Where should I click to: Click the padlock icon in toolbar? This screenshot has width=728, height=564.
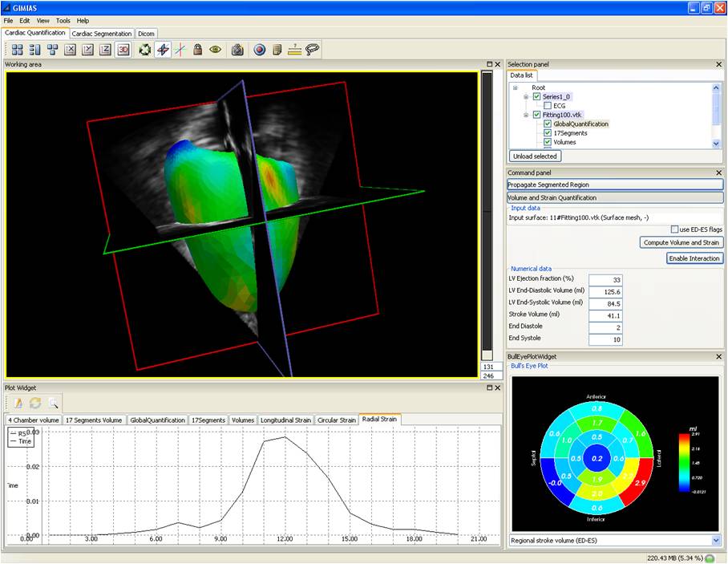197,50
